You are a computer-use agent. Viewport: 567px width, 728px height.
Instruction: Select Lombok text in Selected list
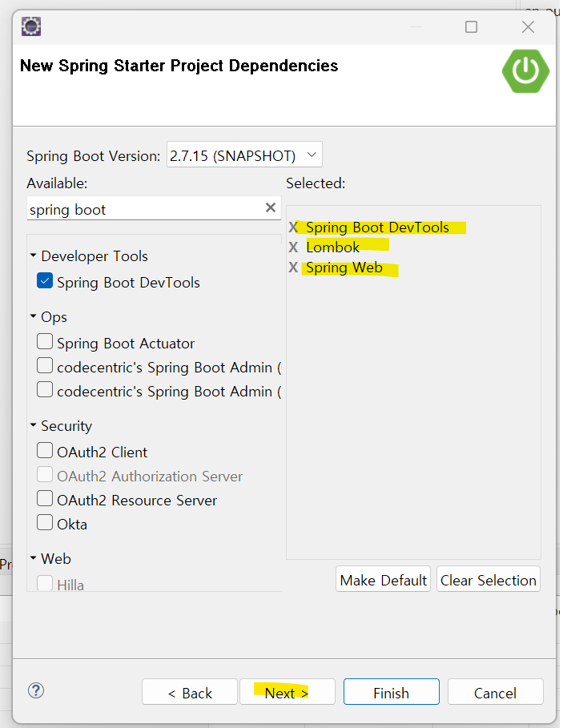(332, 247)
